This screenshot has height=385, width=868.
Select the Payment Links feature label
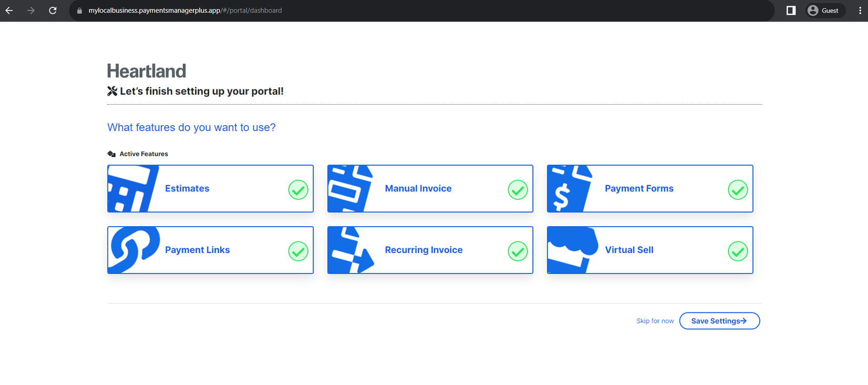point(198,250)
